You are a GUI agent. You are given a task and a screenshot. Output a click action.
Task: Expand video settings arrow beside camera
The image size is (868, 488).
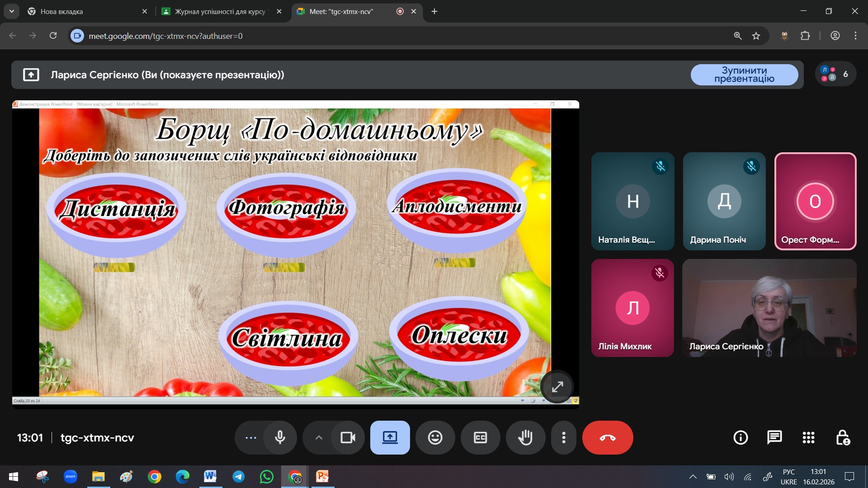coord(319,437)
